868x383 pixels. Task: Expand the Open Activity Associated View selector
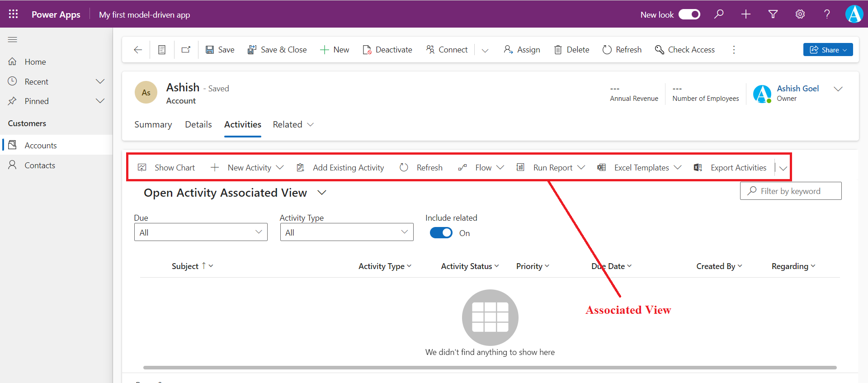pos(322,193)
